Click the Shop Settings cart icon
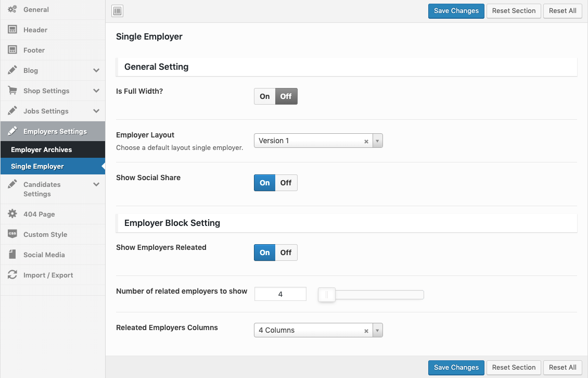The image size is (588, 378). click(x=12, y=91)
